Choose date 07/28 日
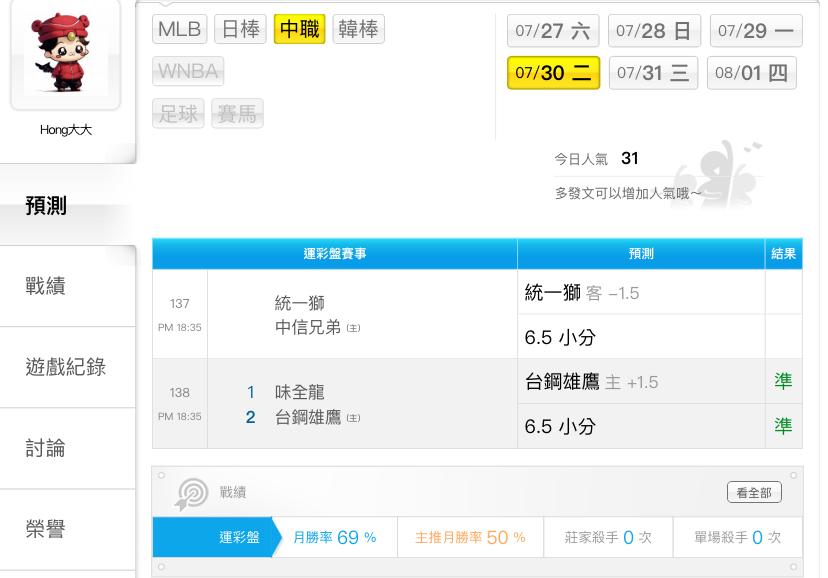 (654, 31)
